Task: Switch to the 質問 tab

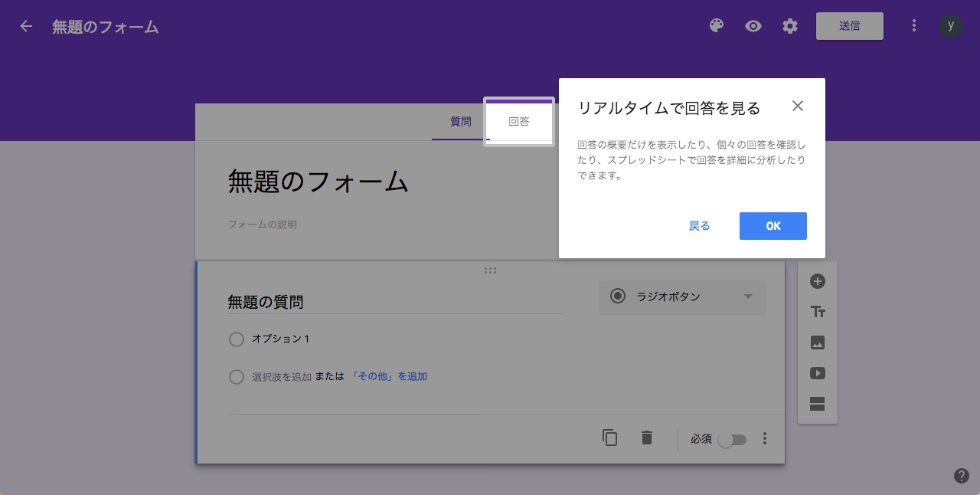Action: 461,122
